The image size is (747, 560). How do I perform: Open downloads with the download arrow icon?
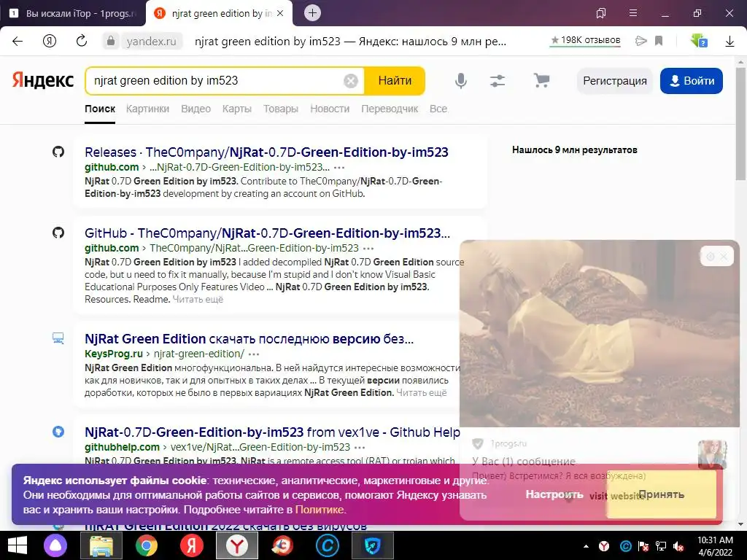coord(729,42)
